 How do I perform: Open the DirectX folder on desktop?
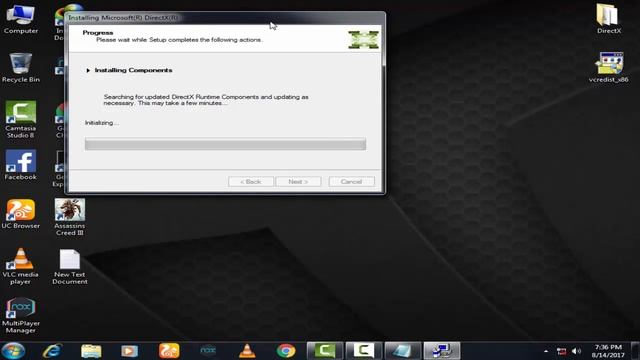click(x=609, y=19)
